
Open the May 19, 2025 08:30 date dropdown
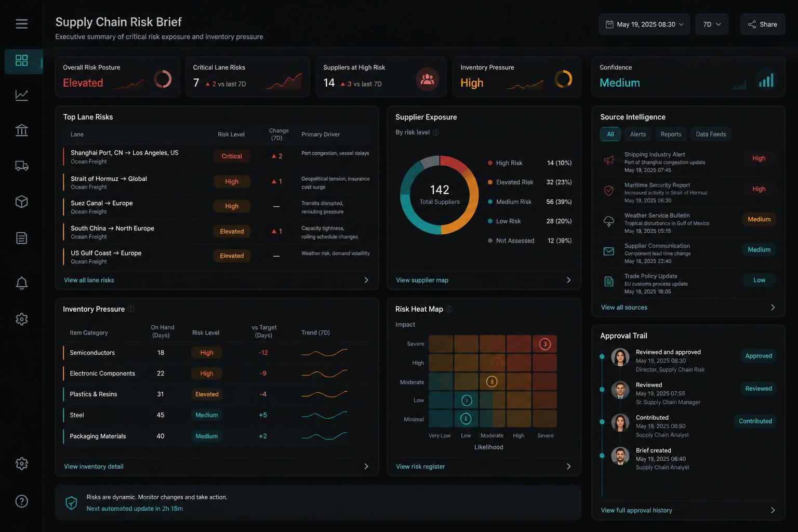click(x=645, y=24)
